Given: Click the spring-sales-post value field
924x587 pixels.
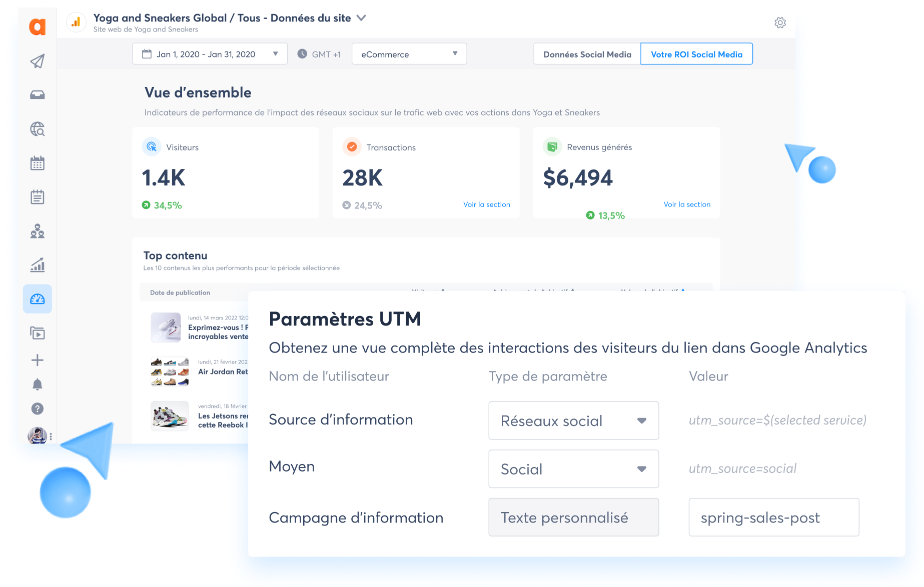Looking at the screenshot, I should point(773,517).
